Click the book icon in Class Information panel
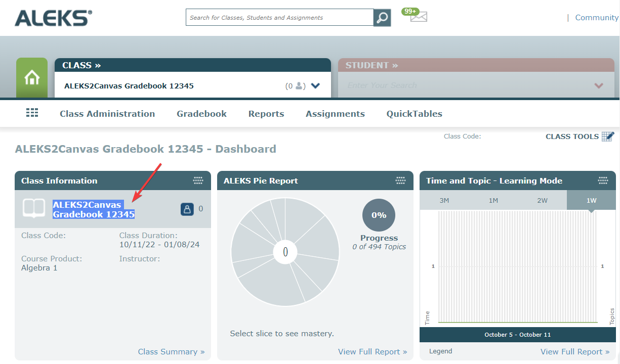620x364 pixels. click(34, 208)
